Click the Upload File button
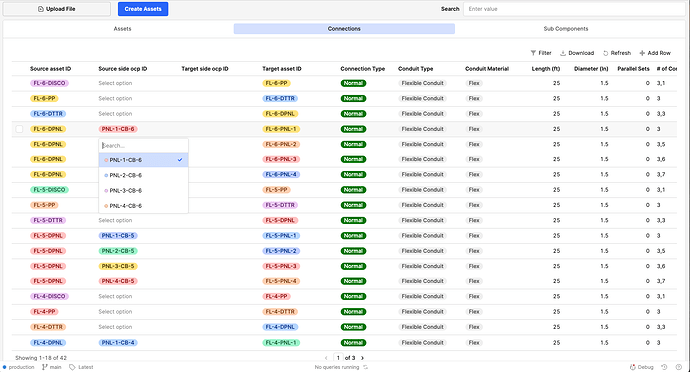 pyautogui.click(x=57, y=9)
